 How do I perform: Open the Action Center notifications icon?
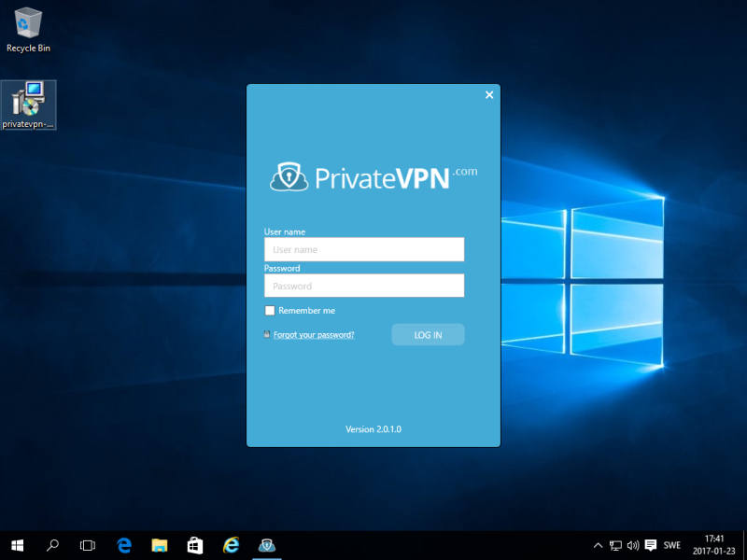click(651, 545)
